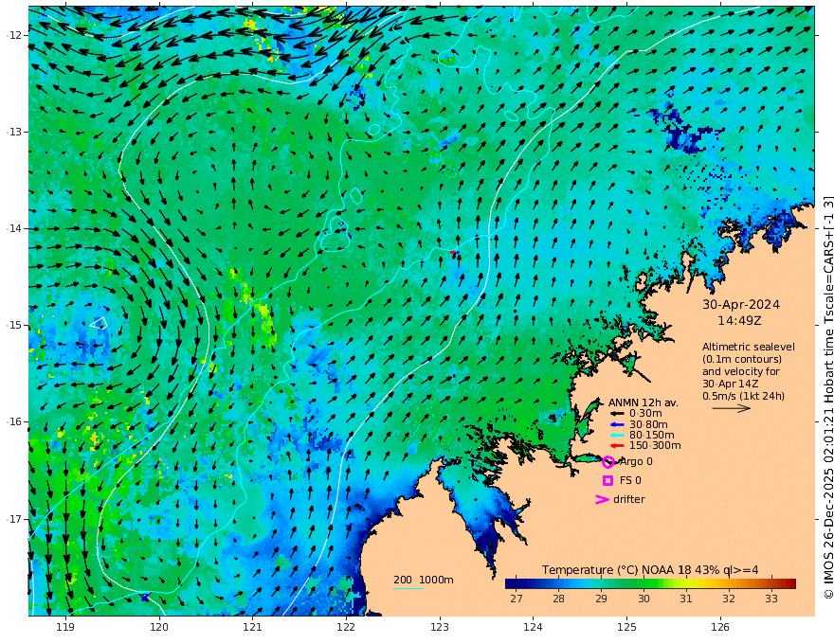This screenshot has height=644, width=834.
Task: Click the Temperature (°C) NOAA 18 title
Action: click(650, 570)
